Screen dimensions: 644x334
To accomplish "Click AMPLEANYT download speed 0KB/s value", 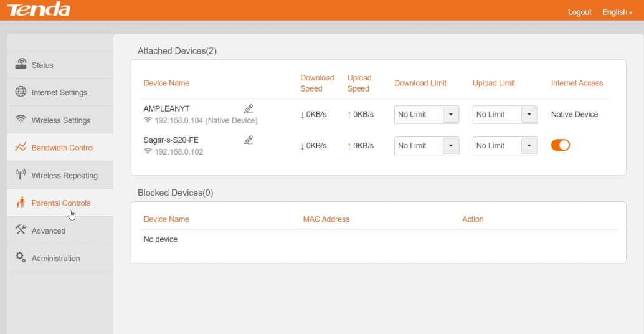I will tap(316, 114).
